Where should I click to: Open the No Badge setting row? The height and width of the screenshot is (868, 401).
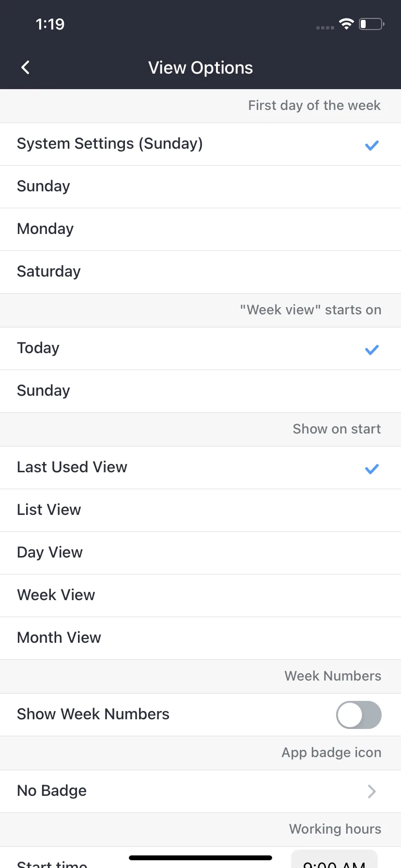200,791
